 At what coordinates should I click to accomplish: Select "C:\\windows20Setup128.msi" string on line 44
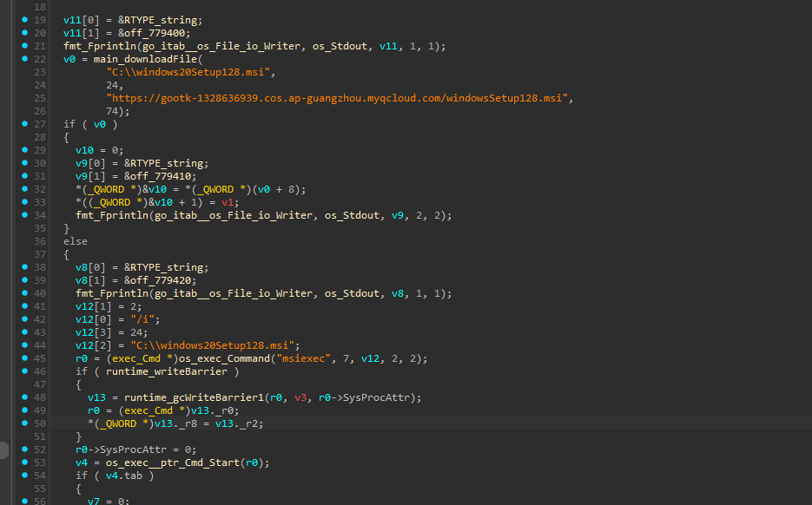pyautogui.click(x=212, y=345)
